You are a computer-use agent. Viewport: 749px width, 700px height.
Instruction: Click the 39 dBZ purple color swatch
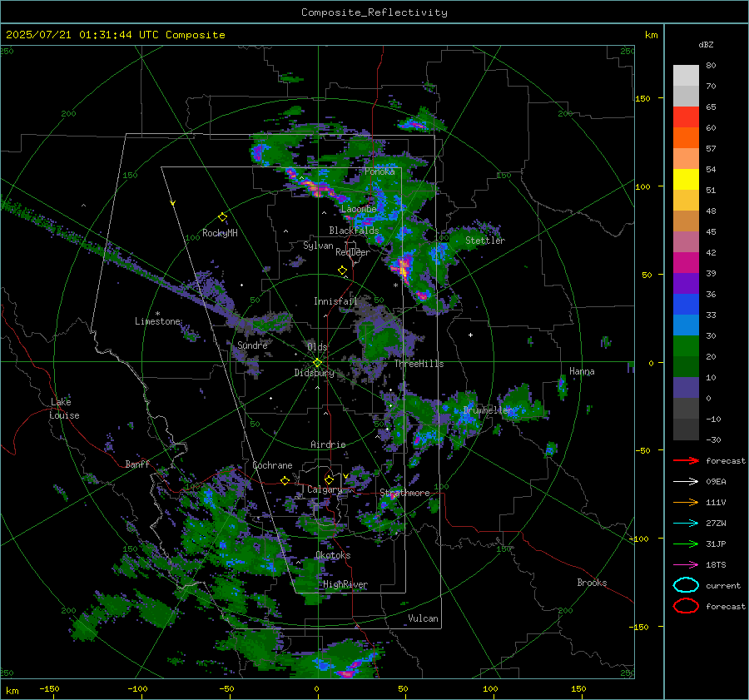tap(686, 283)
